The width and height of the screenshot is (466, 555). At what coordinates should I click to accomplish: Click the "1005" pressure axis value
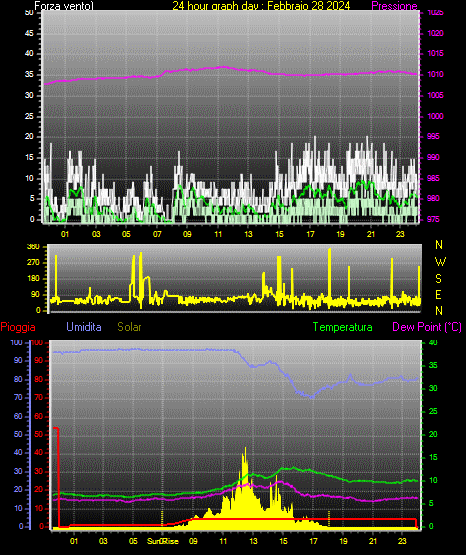coord(435,95)
